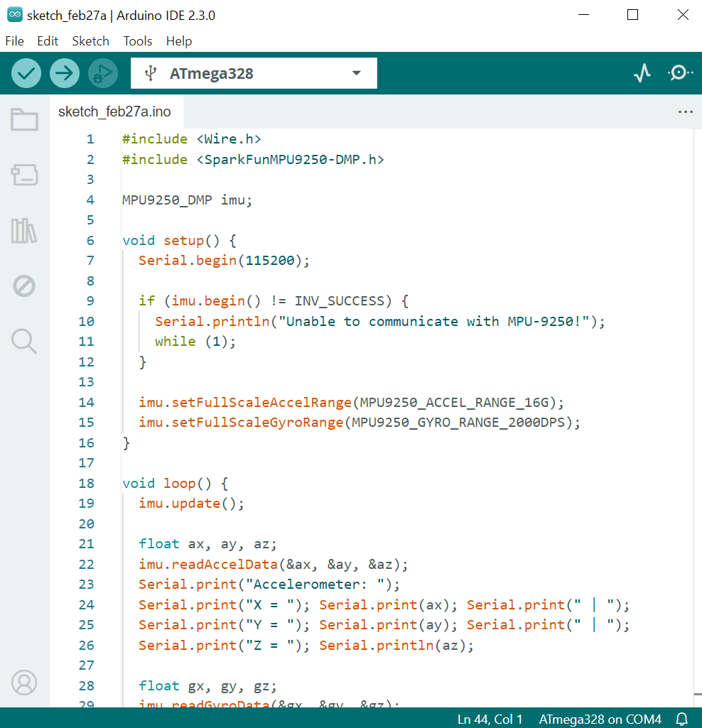Open the Tools menu

pyautogui.click(x=138, y=41)
